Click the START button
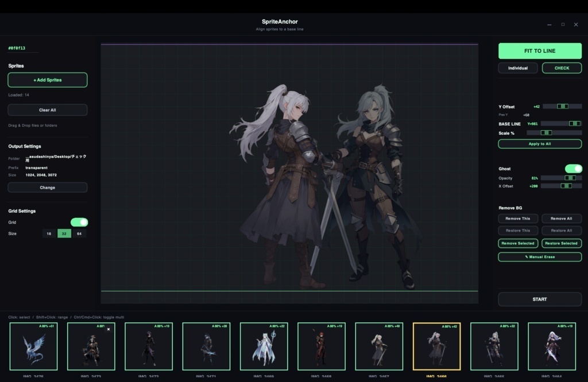 coord(540,299)
